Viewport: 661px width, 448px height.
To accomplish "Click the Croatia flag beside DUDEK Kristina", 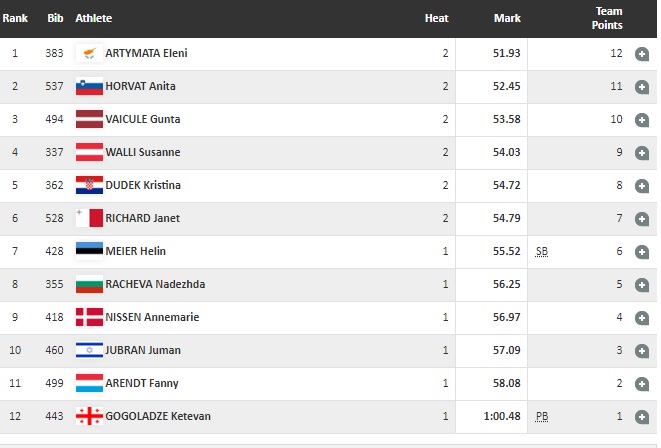I will click(90, 186).
